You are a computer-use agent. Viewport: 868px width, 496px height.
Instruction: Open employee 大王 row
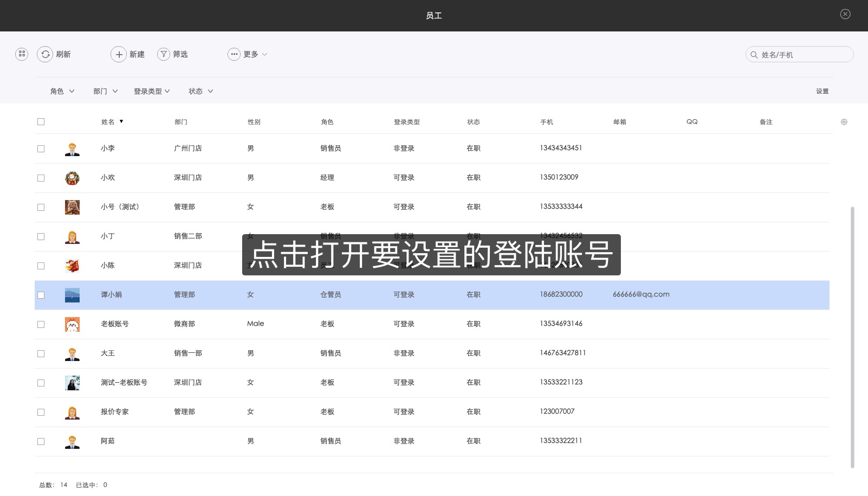[x=432, y=353]
